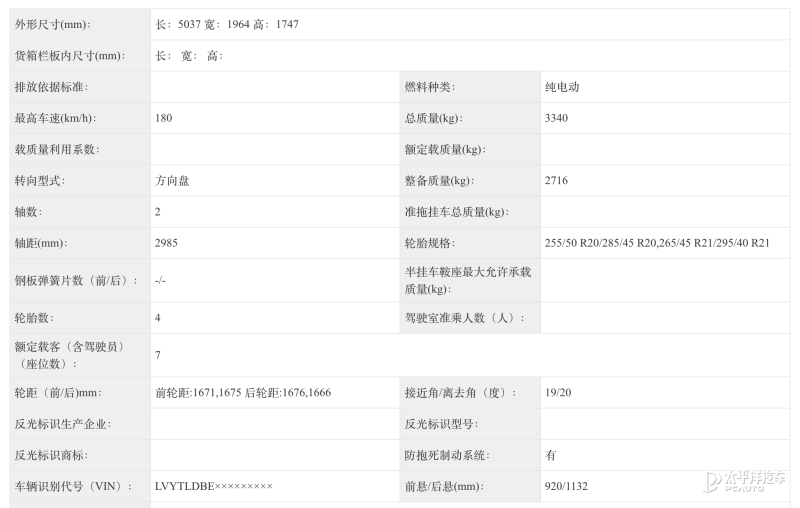Image resolution: width=800 pixels, height=508 pixels.
Task: Click the seating capacity value 7
Action: click(x=158, y=355)
